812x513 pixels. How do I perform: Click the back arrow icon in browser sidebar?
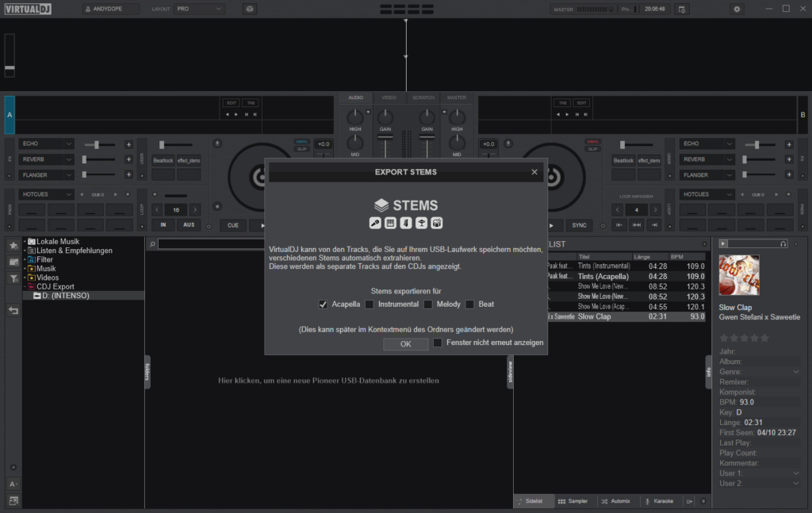pos(13,310)
